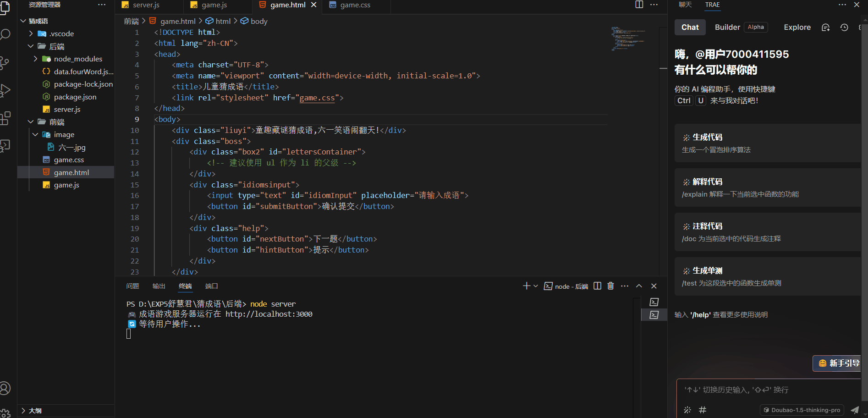868x418 pixels.
Task: Split the editor to the right
Action: point(639,5)
